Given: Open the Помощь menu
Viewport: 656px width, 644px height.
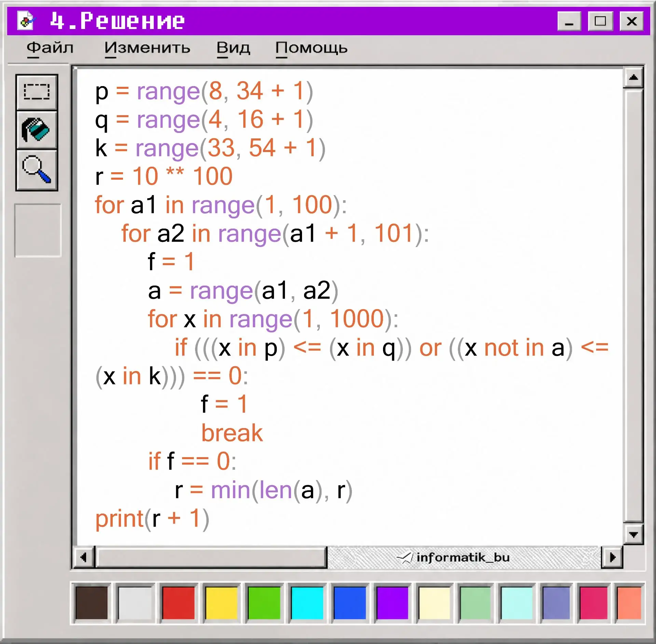Looking at the screenshot, I should point(311,48).
